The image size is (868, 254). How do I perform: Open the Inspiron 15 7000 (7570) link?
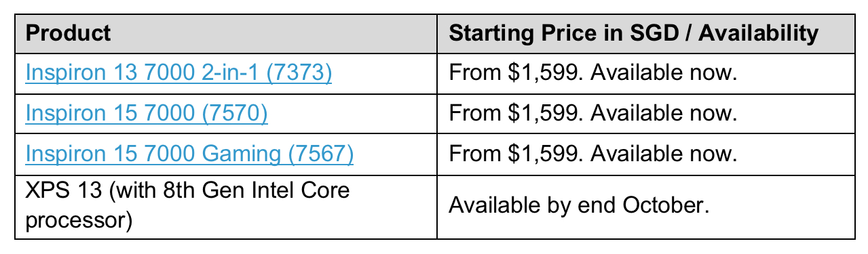point(147,113)
